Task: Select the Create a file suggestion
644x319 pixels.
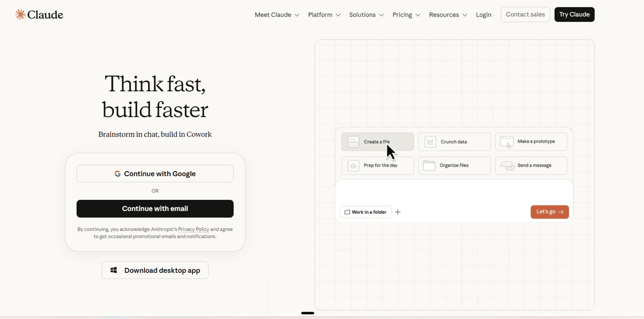Action: (377, 142)
